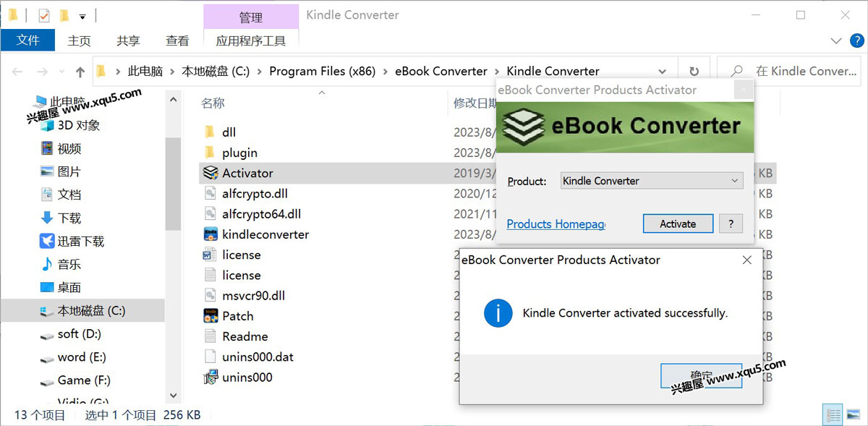The image size is (868, 426).
Task: Expand the quick access toolbar dropdown
Action: click(x=82, y=15)
